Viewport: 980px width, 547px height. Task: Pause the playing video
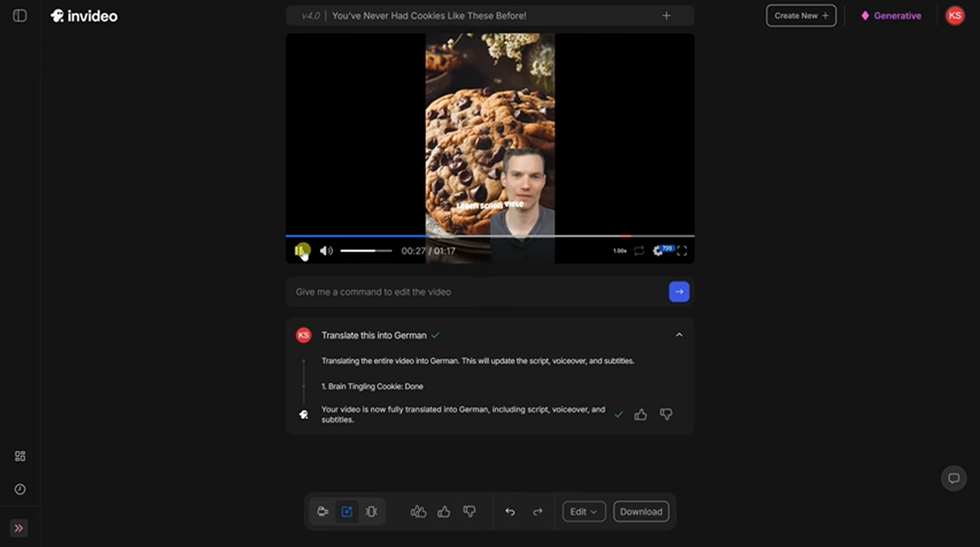302,250
